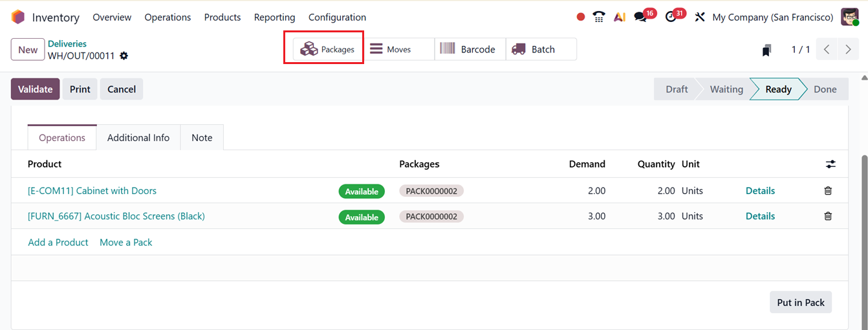This screenshot has height=330, width=868.
Task: Expand the Configuration menu
Action: click(337, 17)
